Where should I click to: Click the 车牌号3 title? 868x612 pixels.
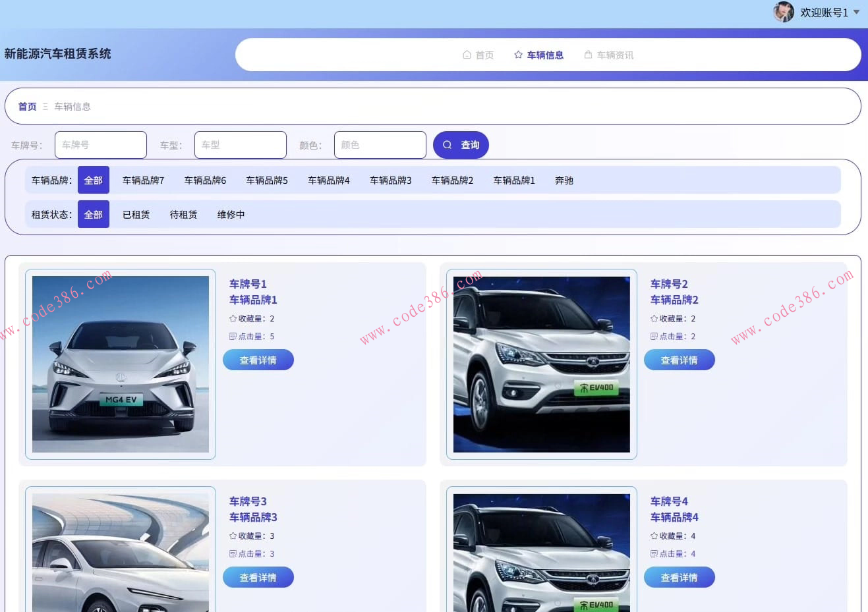(248, 501)
